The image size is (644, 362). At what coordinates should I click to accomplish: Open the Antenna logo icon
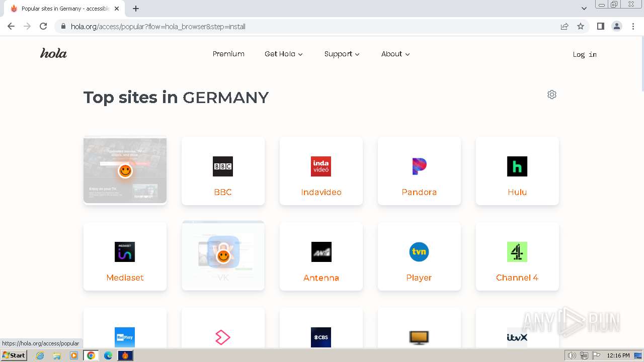click(x=321, y=252)
